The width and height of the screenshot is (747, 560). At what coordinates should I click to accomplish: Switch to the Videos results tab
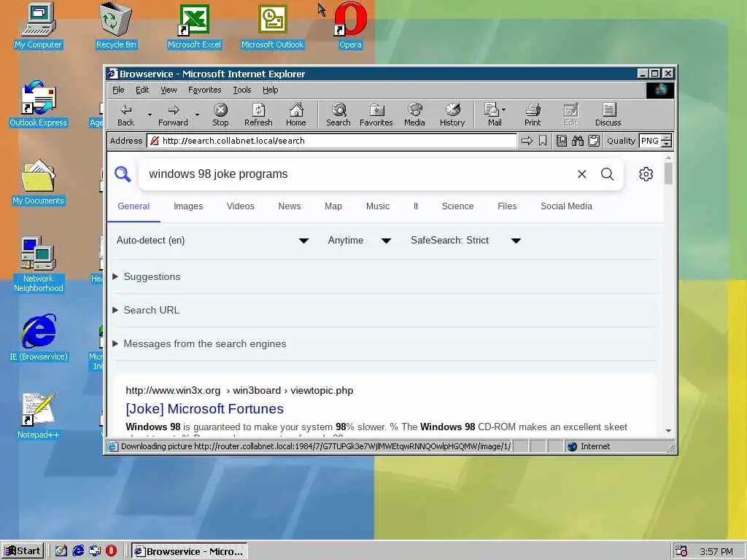[x=241, y=206]
